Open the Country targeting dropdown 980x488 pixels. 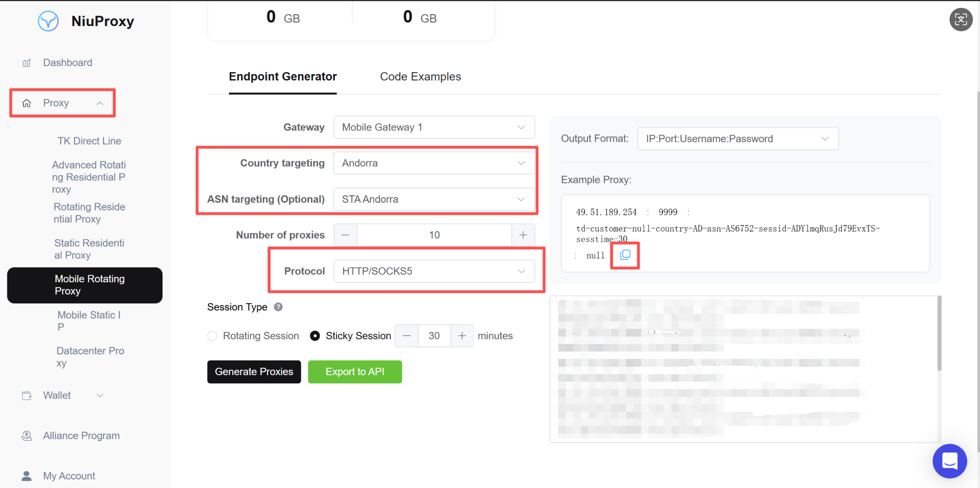click(x=434, y=163)
